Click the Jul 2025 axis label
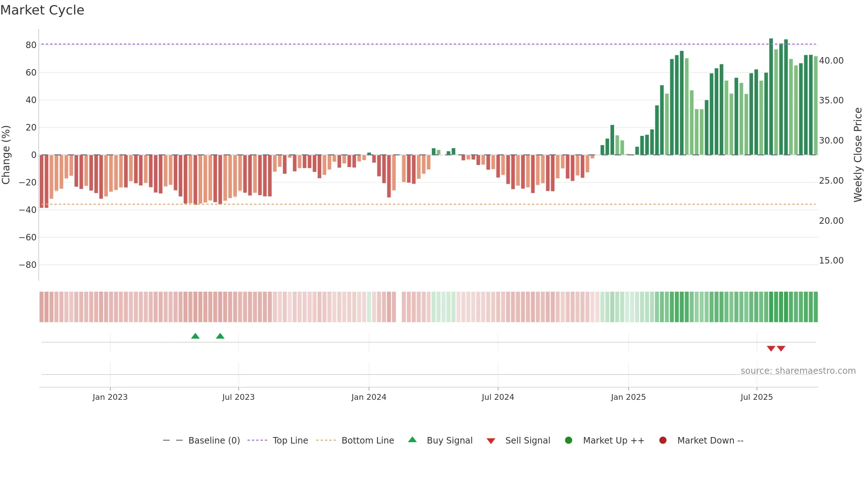Screen dimensions: 868x488 (x=757, y=397)
